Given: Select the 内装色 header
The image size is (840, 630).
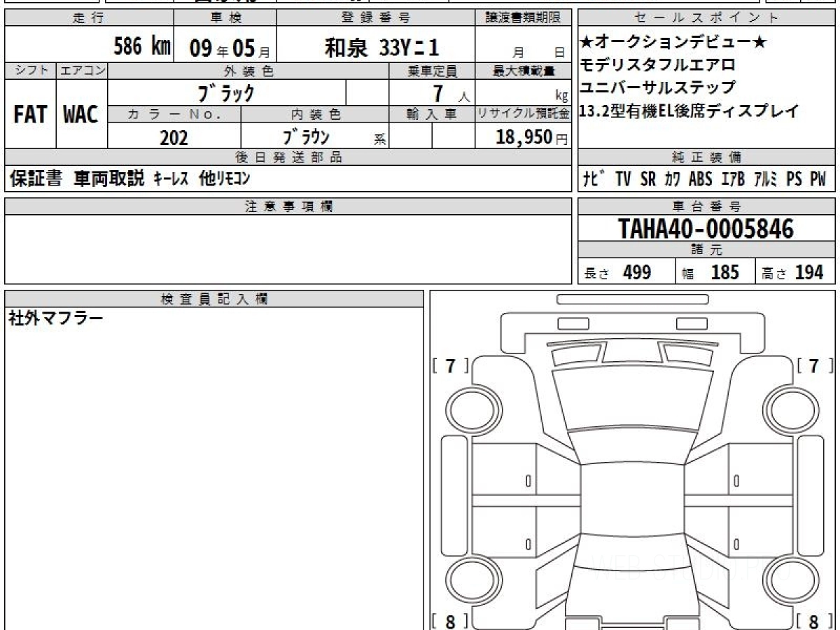Looking at the screenshot, I should click(315, 115).
